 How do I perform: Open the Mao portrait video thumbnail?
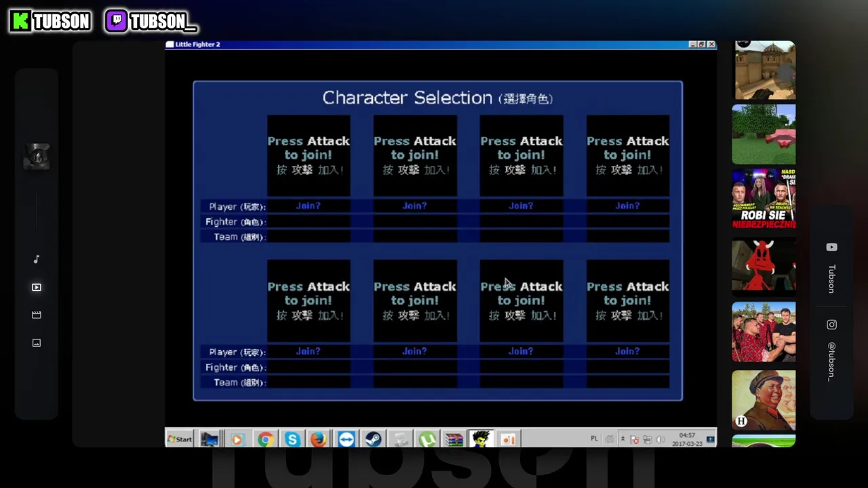(764, 400)
